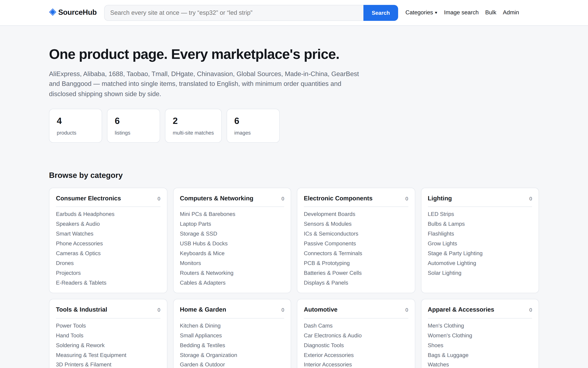Select E-Readers & Tablets subcategory
This screenshot has height=368, width=588.
[x=81, y=283]
